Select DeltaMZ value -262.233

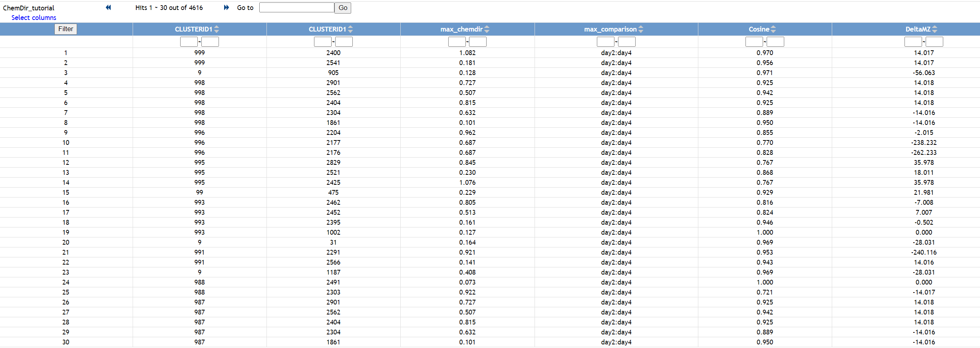[x=924, y=152]
